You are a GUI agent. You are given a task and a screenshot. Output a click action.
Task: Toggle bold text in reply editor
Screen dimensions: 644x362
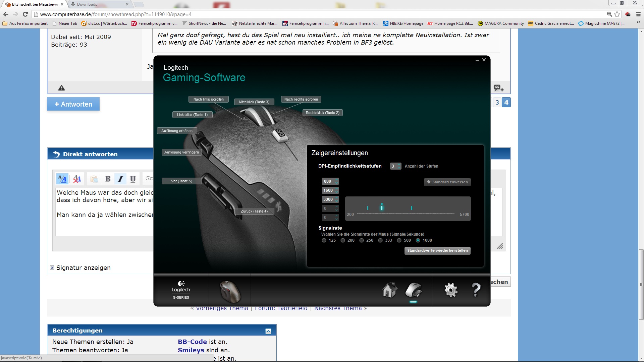pyautogui.click(x=108, y=179)
